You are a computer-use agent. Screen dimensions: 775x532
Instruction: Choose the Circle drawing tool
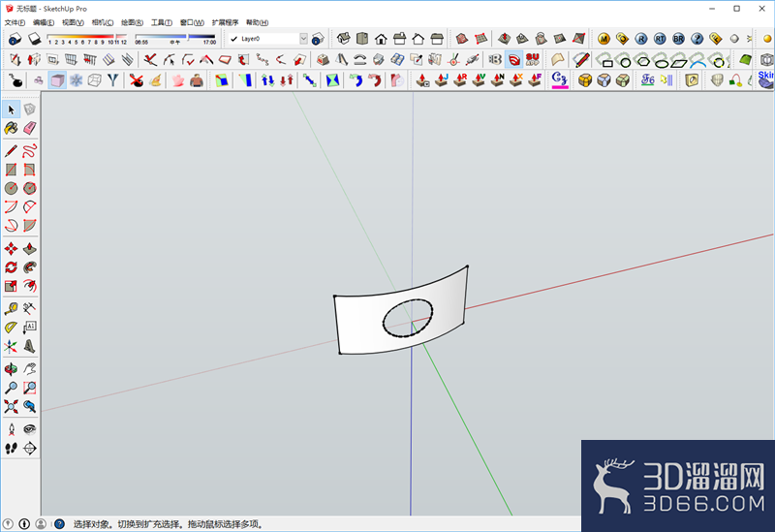(x=11, y=188)
